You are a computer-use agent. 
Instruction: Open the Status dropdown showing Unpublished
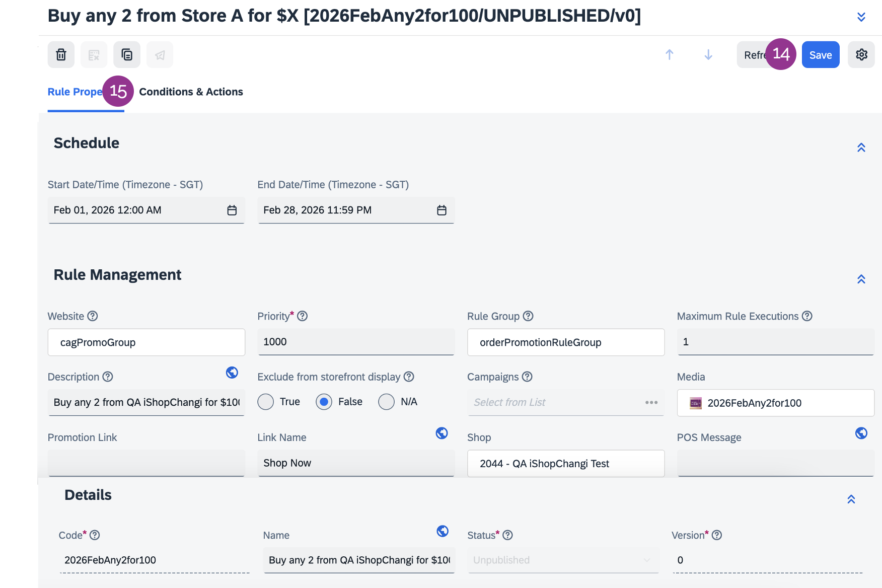[x=562, y=560]
